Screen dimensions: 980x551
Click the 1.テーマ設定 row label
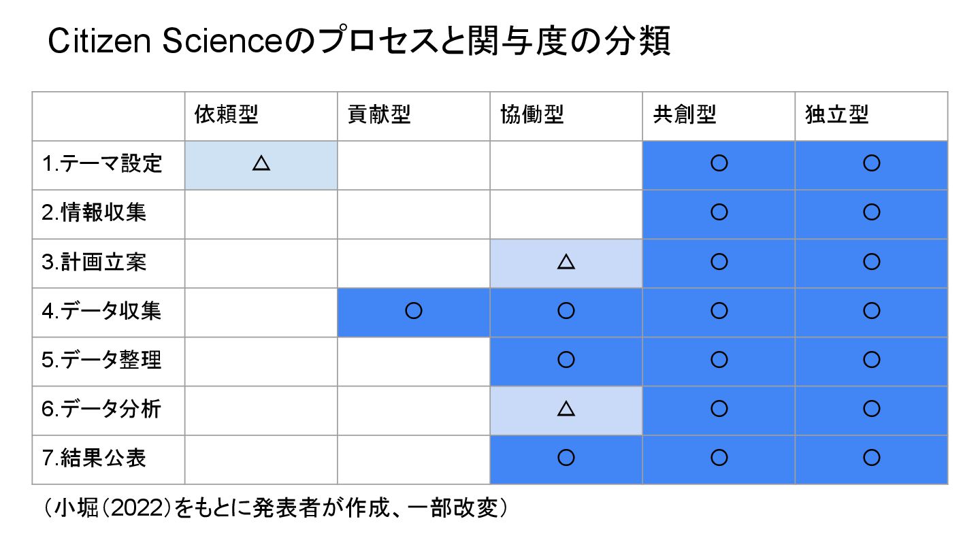[x=102, y=164]
